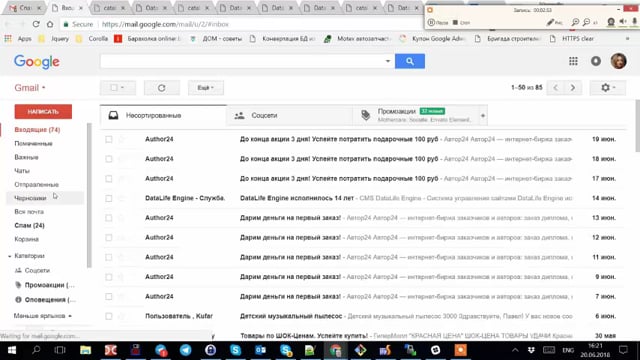The image size is (640, 360).
Task: Click the blue search button
Action: pyautogui.click(x=409, y=61)
